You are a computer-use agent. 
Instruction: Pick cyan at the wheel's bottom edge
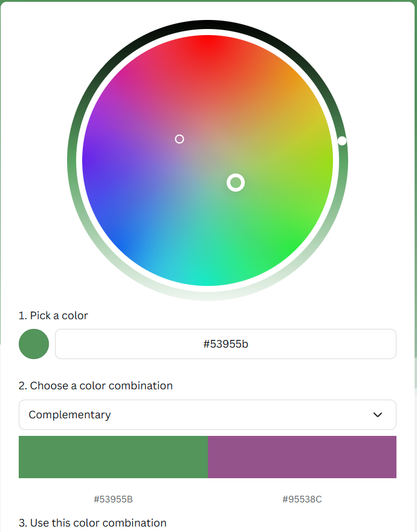(x=208, y=279)
